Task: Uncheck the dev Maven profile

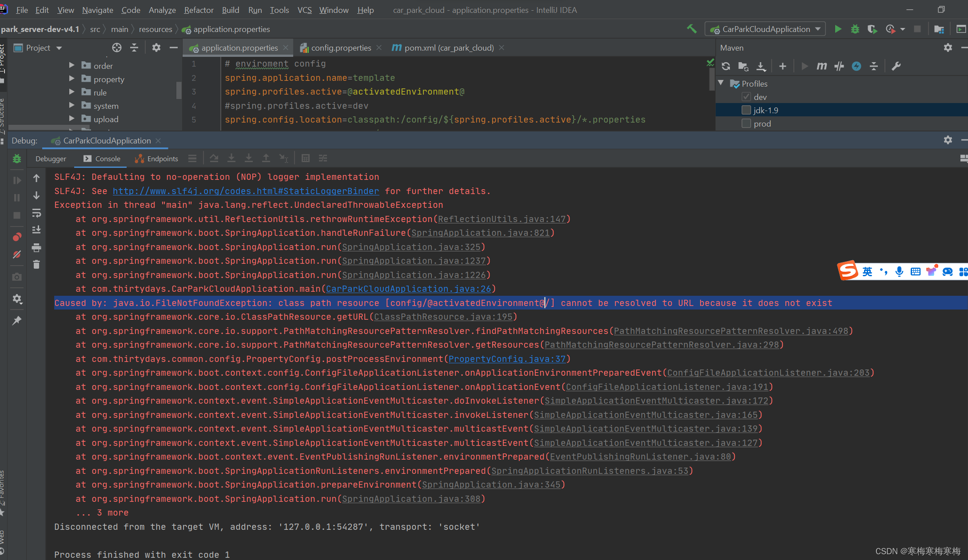Action: tap(746, 96)
